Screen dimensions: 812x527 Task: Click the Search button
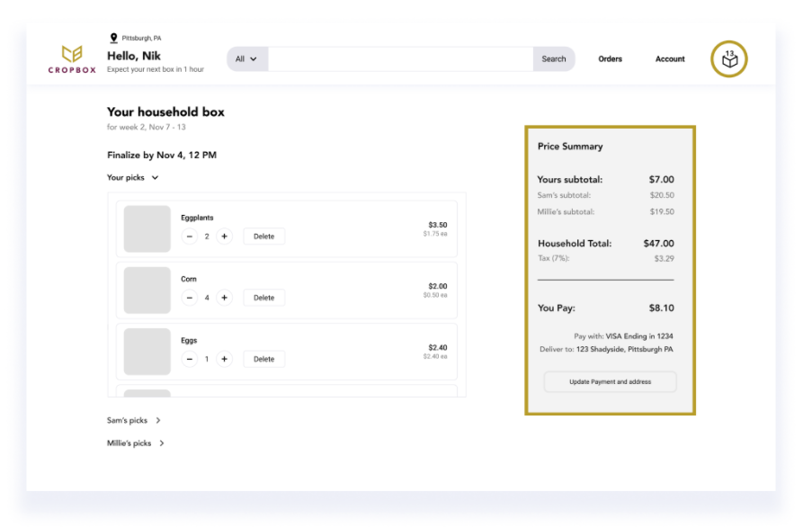point(554,59)
